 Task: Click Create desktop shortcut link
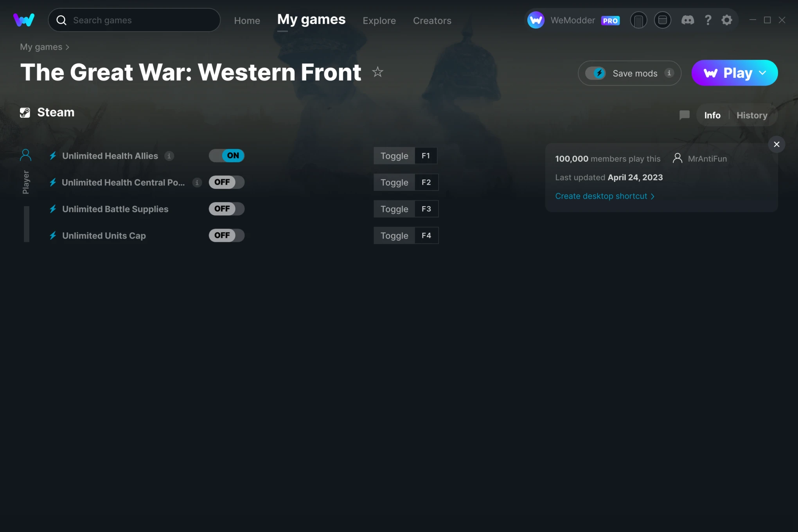coord(605,196)
